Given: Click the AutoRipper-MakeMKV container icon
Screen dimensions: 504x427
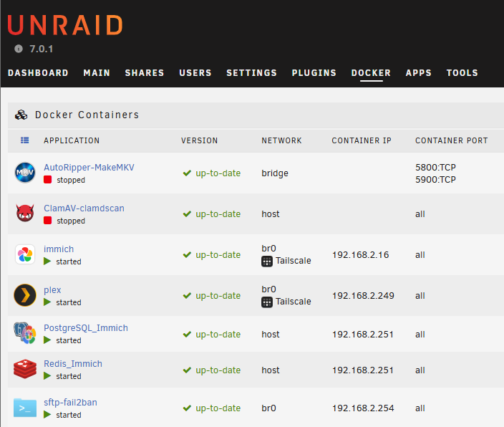Looking at the screenshot, I should pyautogui.click(x=25, y=173).
